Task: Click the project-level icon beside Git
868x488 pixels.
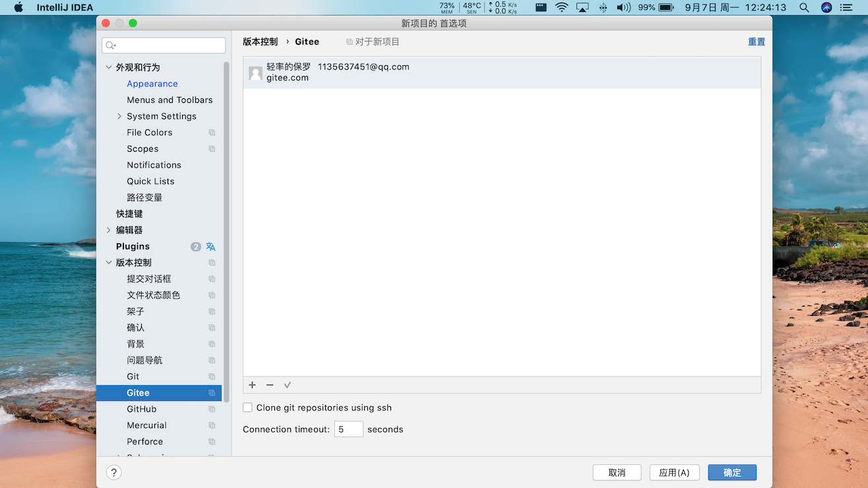Action: pos(212,377)
